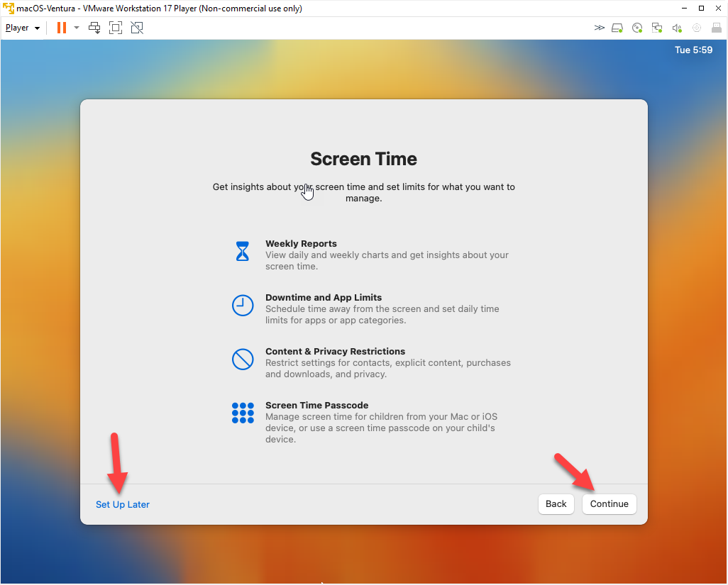
Task: Click the network adapter device icon
Action: [657, 28]
